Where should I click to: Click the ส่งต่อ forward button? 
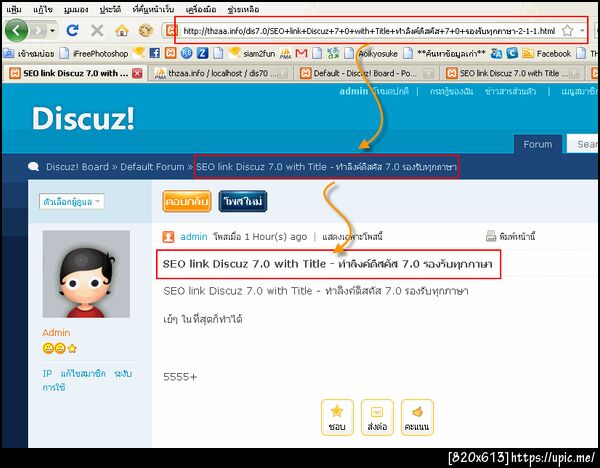pyautogui.click(x=377, y=417)
